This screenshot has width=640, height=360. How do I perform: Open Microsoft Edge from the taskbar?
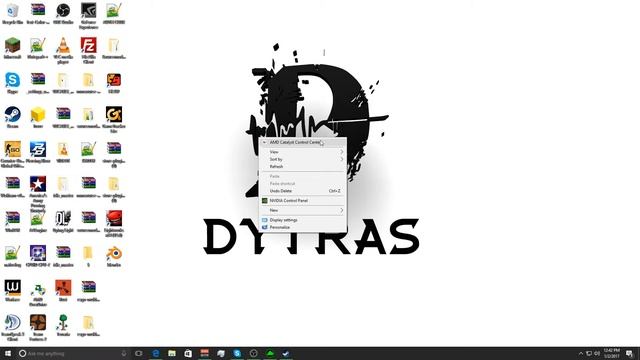pos(156,353)
